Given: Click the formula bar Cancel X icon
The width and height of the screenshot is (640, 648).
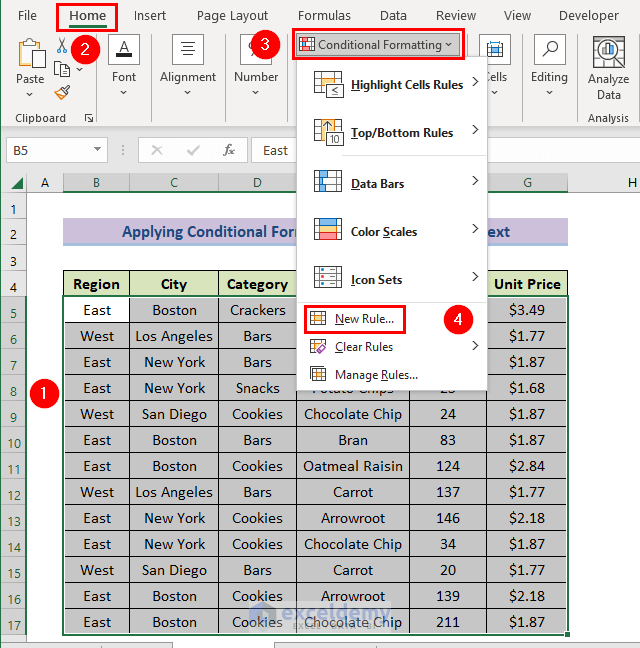Looking at the screenshot, I should point(157,150).
